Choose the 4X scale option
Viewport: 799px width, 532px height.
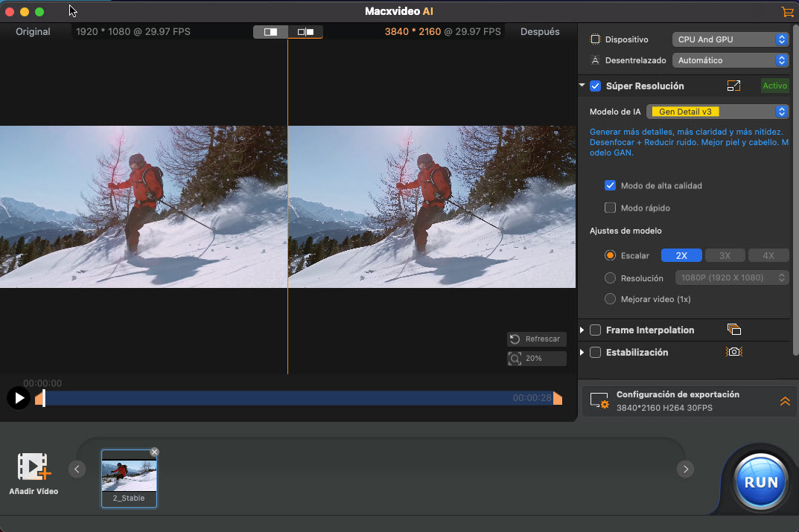click(x=768, y=255)
